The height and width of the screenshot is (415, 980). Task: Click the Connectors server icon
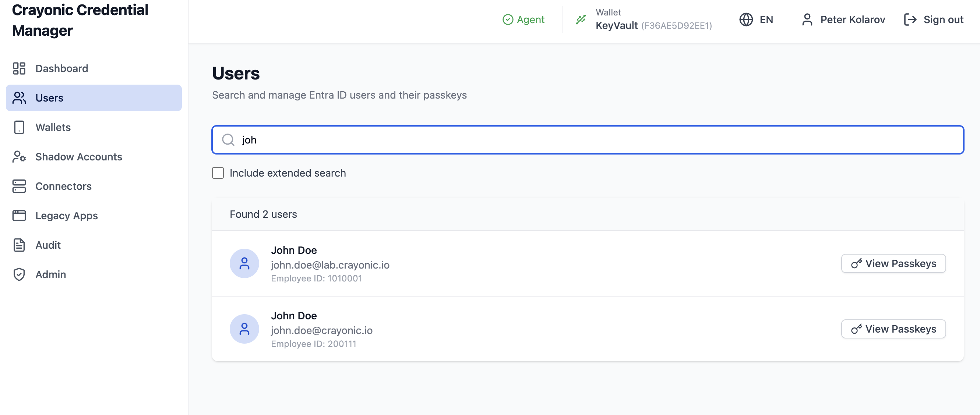(x=19, y=186)
